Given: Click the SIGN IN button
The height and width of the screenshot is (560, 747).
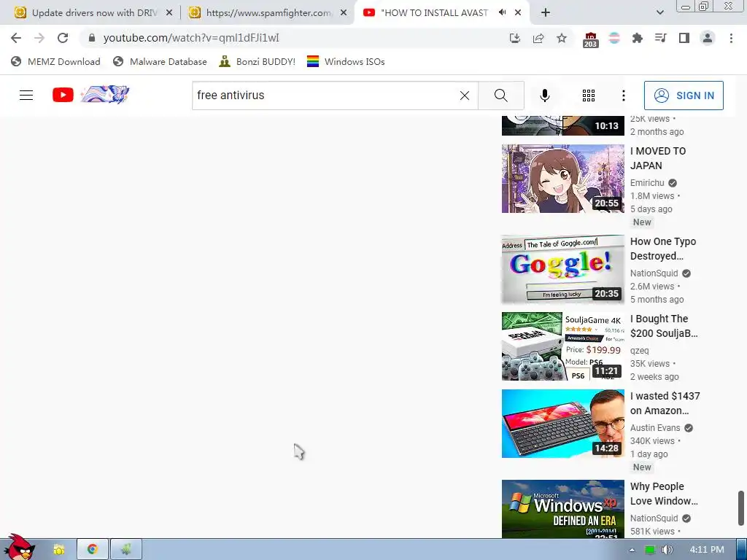Looking at the screenshot, I should tap(684, 96).
